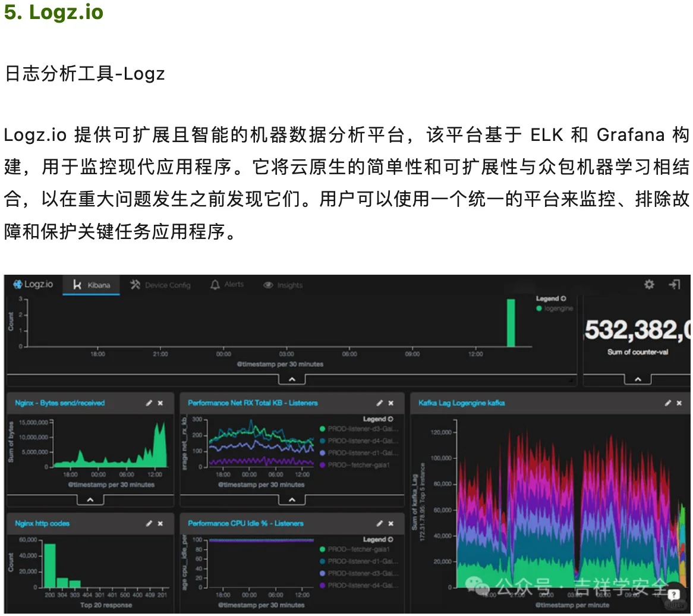
Task: Click the Nginx http codes title
Action: (x=42, y=523)
